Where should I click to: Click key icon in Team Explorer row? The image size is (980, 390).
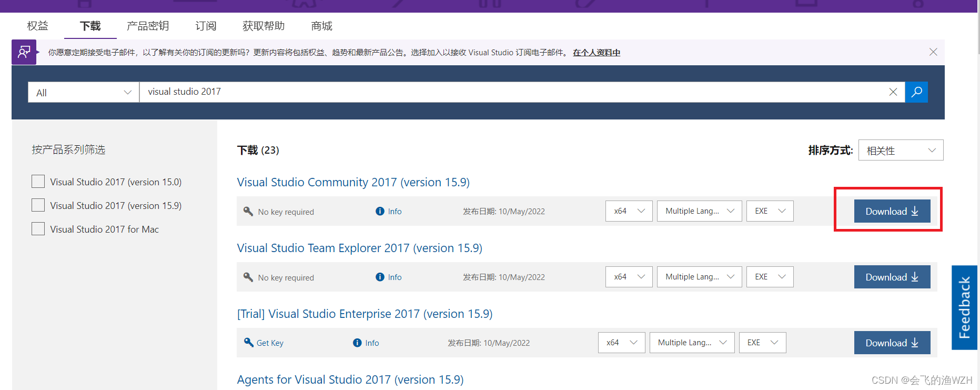[248, 277]
